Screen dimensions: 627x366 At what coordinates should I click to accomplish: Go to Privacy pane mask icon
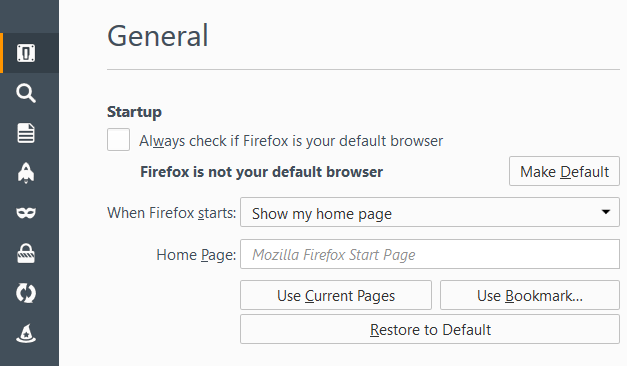[x=26, y=213]
